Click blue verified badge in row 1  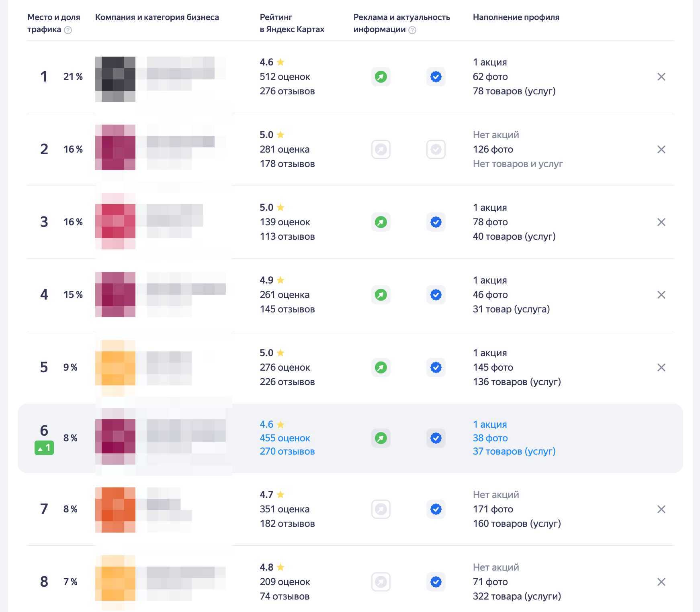(436, 77)
